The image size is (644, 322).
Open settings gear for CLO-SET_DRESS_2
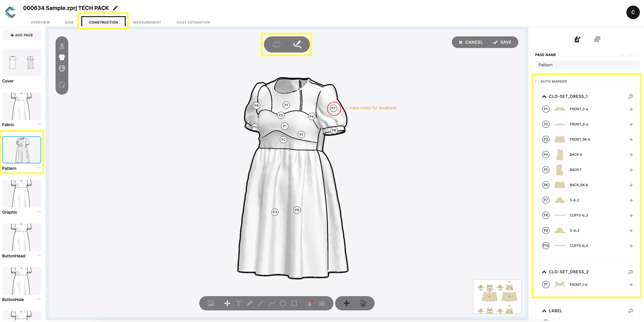tap(630, 272)
